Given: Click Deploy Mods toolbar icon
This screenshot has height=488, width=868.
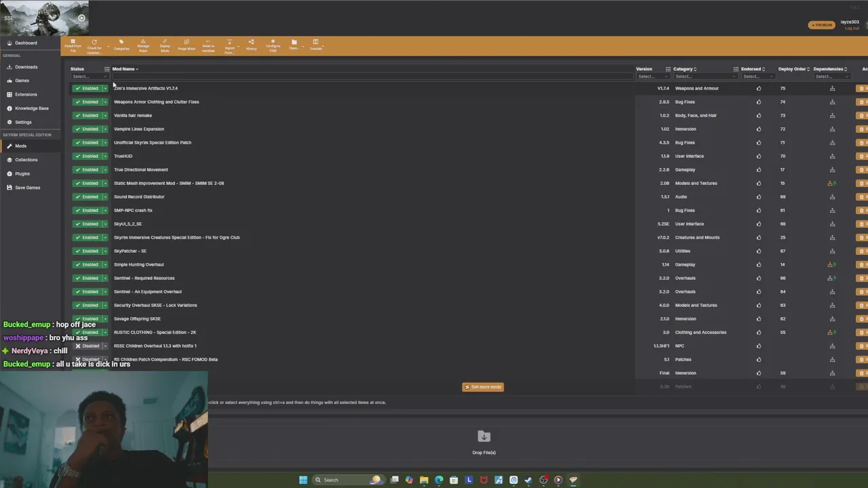Looking at the screenshot, I should click(165, 45).
